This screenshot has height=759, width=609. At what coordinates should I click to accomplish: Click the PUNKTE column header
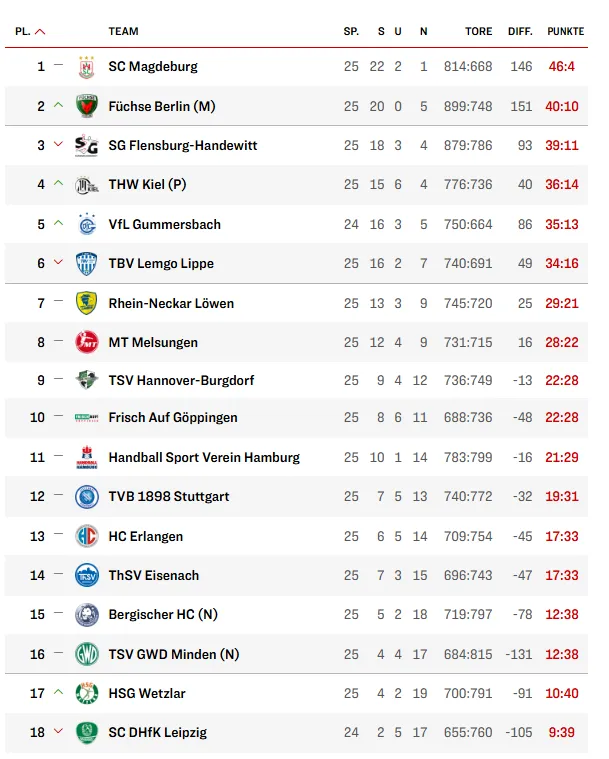(565, 32)
